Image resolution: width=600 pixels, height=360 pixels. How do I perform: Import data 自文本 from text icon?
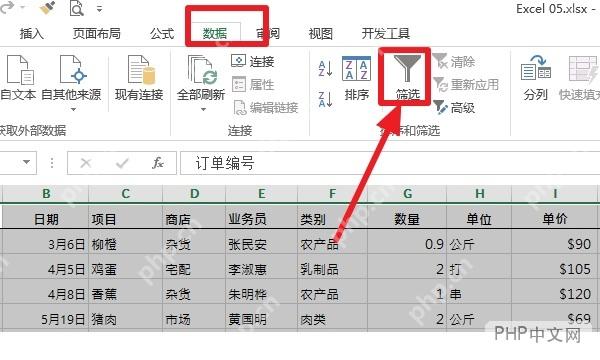pos(20,69)
